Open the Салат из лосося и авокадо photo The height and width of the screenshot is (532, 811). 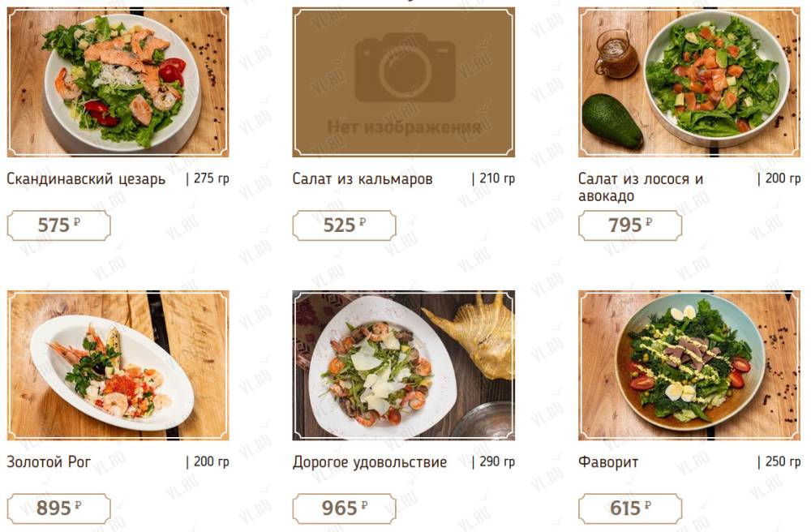pos(689,82)
